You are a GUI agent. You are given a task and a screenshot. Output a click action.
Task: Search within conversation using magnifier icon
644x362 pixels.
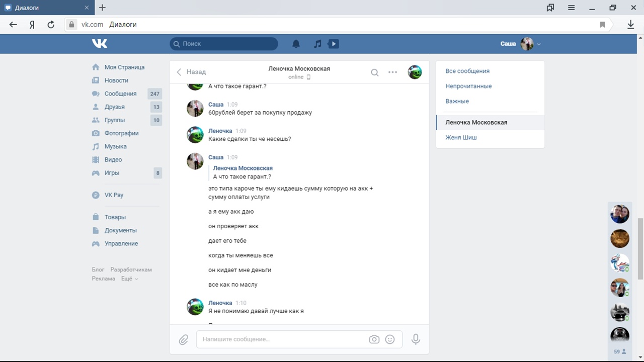click(374, 72)
